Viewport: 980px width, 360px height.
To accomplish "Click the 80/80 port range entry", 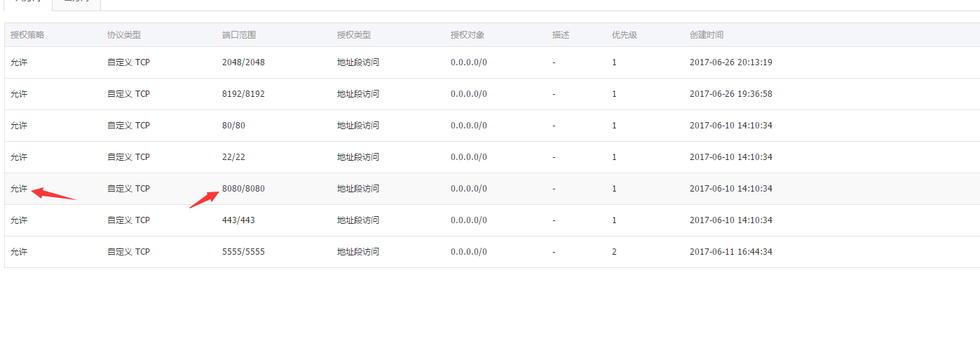I will [x=233, y=126].
